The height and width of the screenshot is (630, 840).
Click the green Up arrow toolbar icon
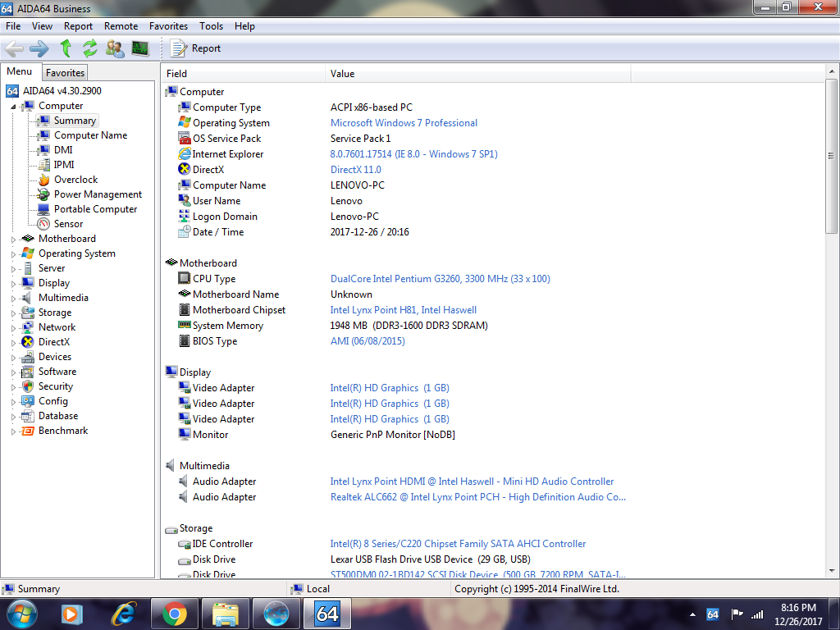point(66,48)
